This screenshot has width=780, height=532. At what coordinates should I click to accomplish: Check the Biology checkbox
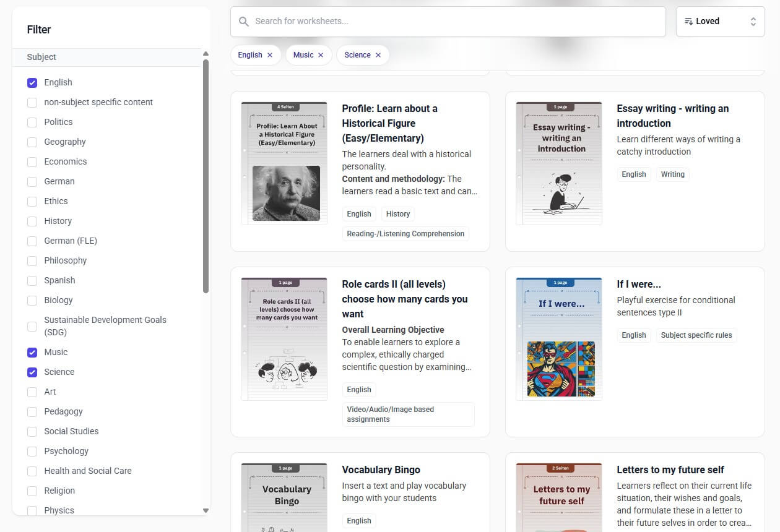[x=32, y=300]
